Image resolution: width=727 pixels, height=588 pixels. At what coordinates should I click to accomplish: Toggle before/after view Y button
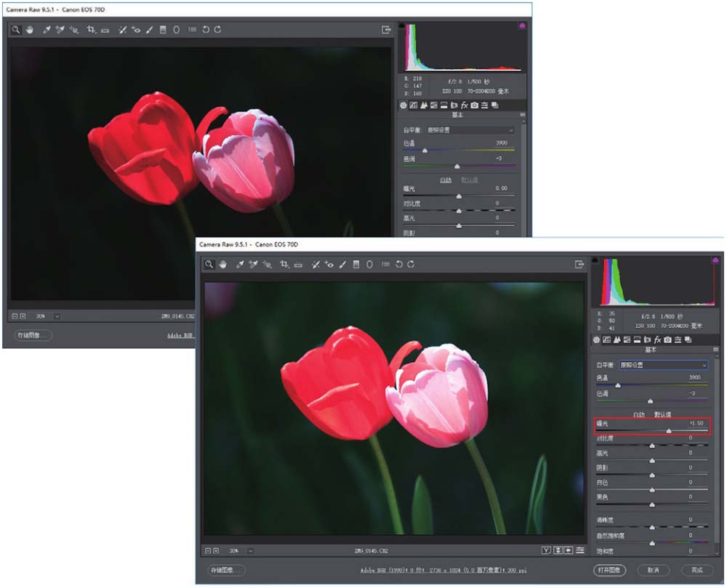pyautogui.click(x=546, y=550)
